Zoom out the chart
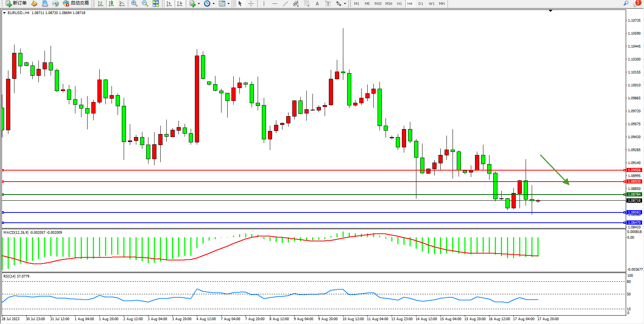644x324 pixels. (x=145, y=3)
